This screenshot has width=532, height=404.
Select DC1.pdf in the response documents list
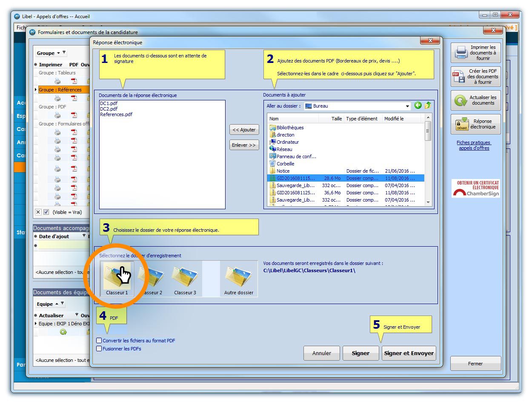pyautogui.click(x=109, y=103)
